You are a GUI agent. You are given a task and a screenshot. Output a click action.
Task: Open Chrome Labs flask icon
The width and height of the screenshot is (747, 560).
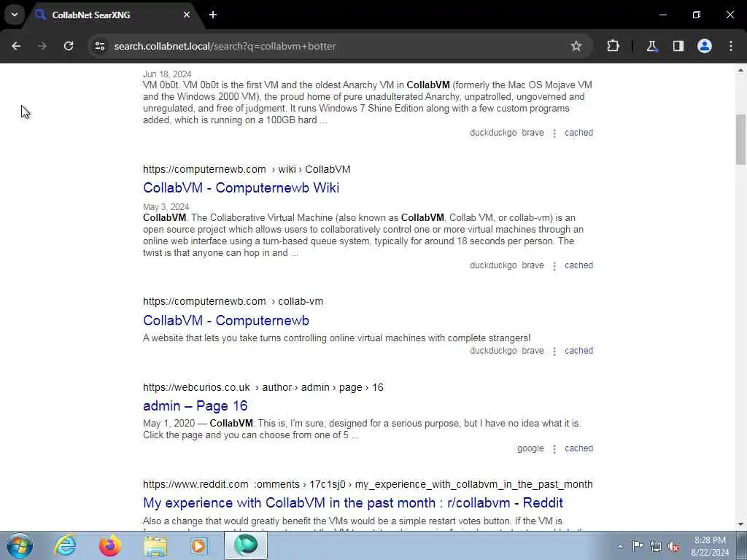(x=651, y=46)
